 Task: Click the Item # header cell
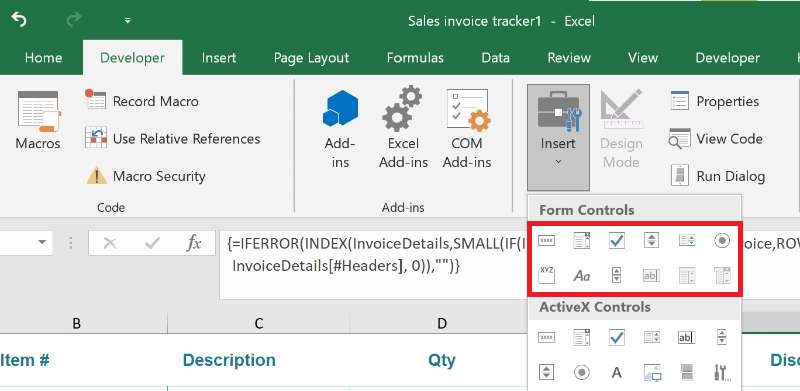click(x=84, y=360)
